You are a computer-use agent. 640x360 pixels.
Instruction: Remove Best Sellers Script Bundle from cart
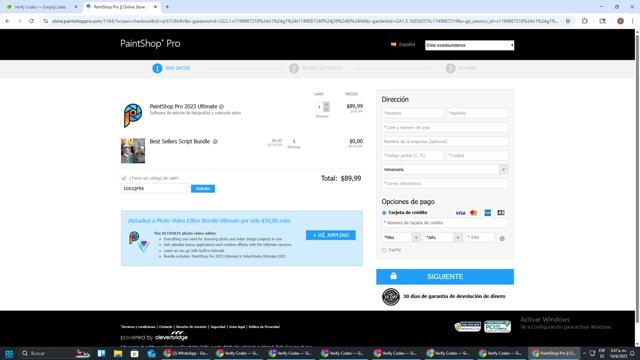pos(294,147)
